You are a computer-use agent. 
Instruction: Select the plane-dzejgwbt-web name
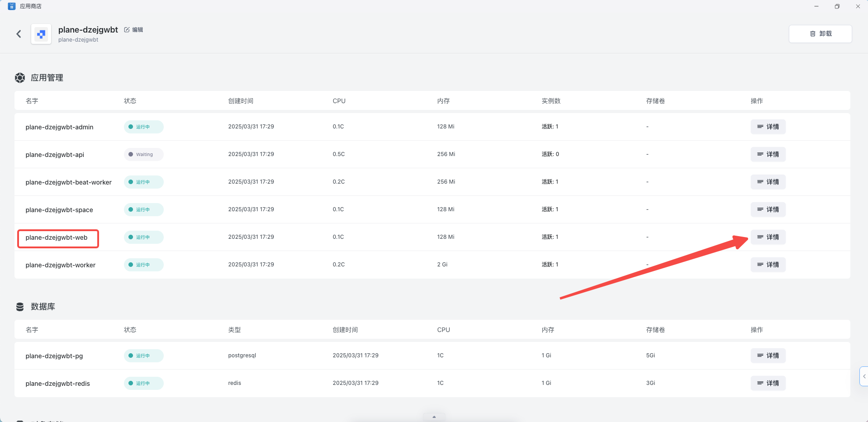click(57, 237)
